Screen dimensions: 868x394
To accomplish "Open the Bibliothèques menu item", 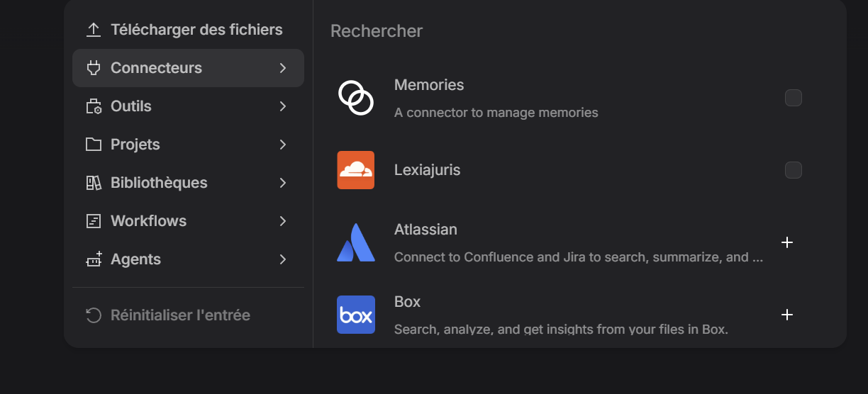I will 188,183.
